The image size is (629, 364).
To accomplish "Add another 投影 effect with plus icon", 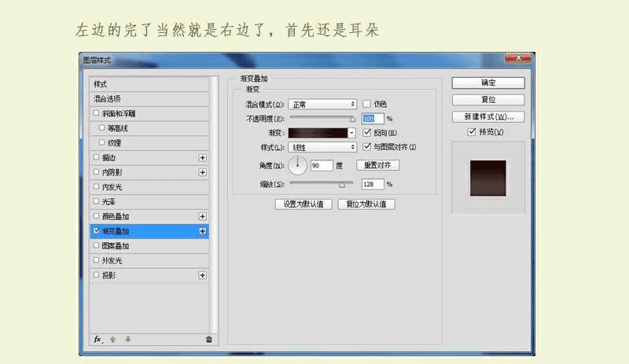I will pos(203,275).
